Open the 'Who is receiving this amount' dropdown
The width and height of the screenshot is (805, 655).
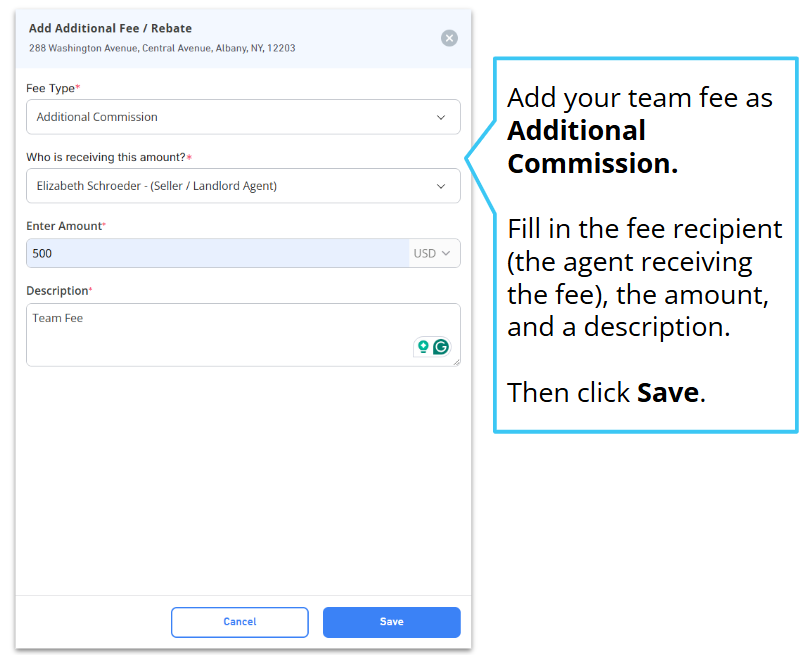[243, 186]
